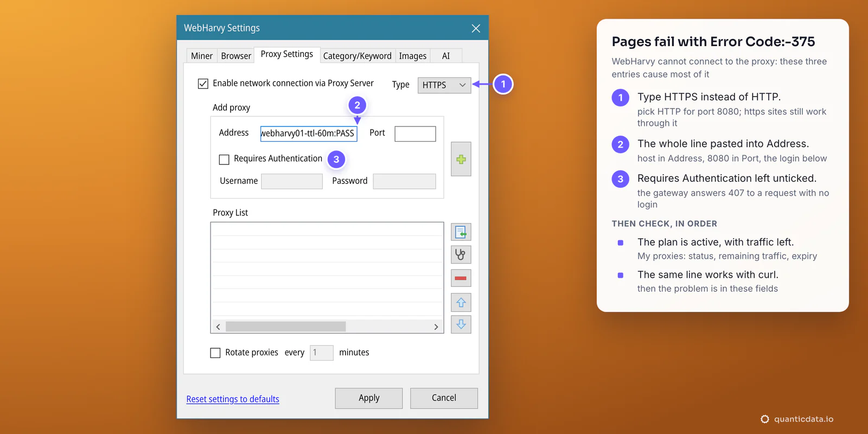Close the WebHarvy Settings dialog

tap(476, 28)
